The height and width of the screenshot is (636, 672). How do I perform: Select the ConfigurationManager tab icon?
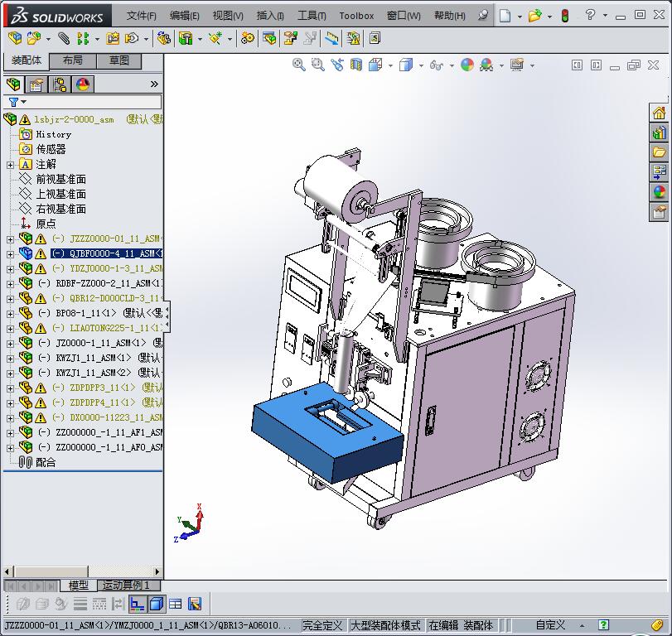point(60,84)
